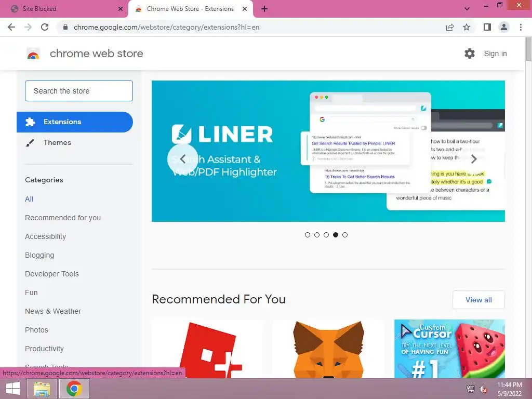Choose the Accessibility category
Screen dimensions: 532x399
coord(46,236)
